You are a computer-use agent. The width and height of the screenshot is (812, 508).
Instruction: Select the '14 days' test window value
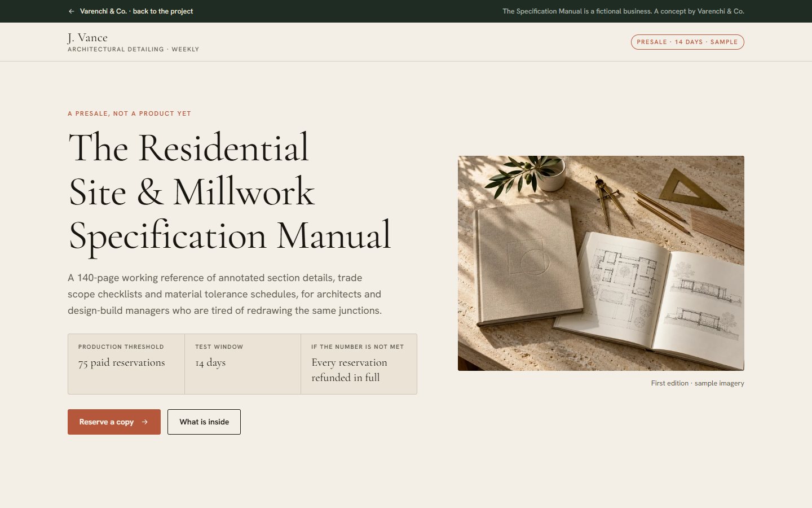click(x=210, y=363)
